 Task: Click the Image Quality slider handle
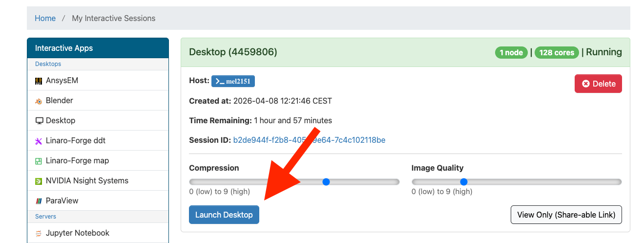464,182
